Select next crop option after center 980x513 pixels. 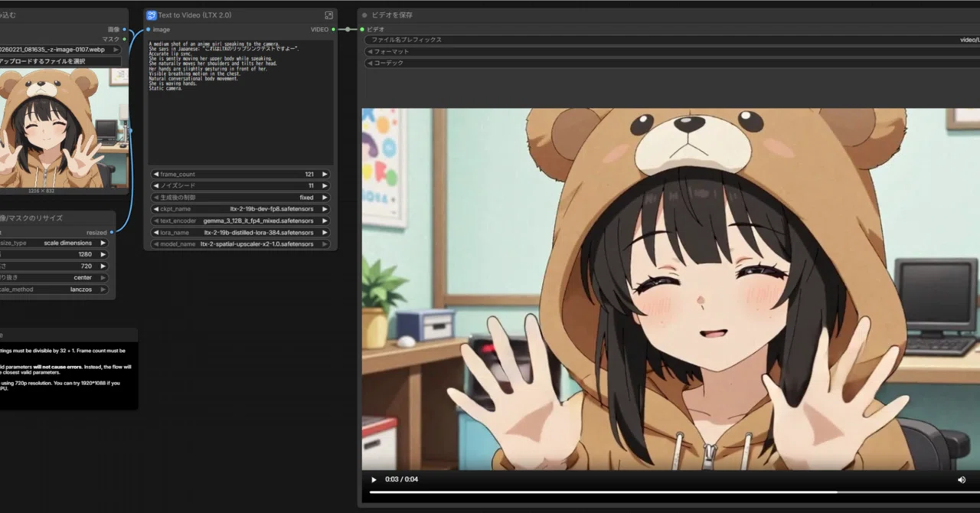[x=103, y=278]
